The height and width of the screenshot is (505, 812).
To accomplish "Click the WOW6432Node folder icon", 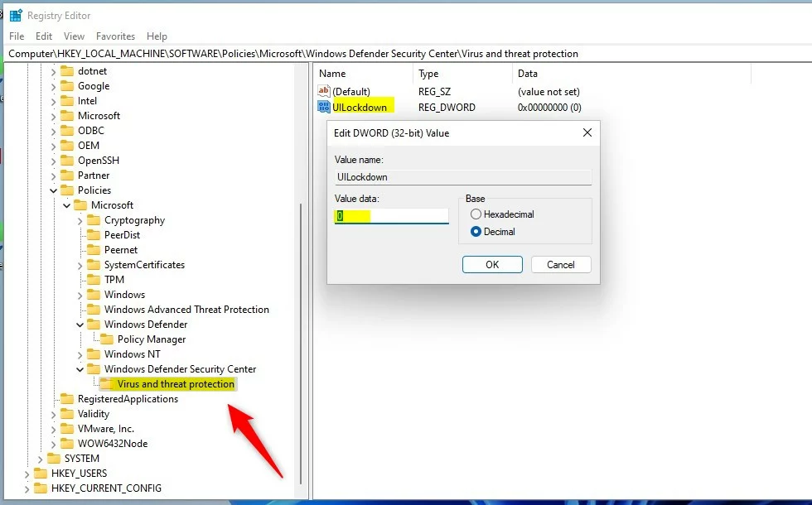I will (x=67, y=444).
